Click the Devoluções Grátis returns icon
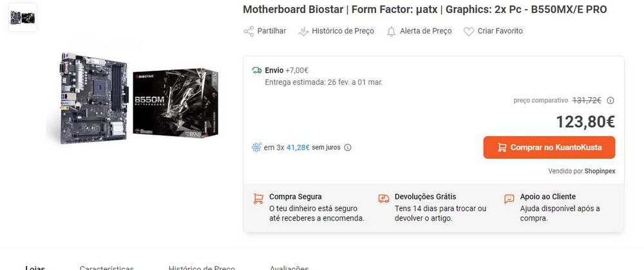The width and height of the screenshot is (644, 270). pos(384,199)
